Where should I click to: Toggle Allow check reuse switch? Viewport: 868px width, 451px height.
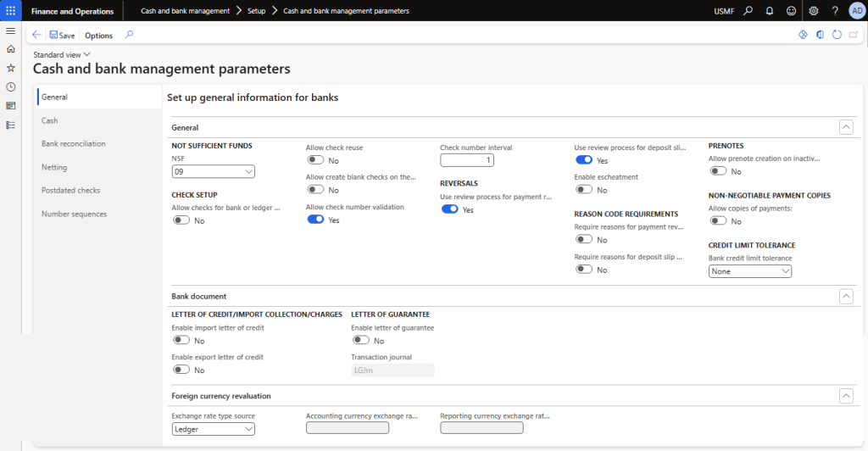(315, 160)
